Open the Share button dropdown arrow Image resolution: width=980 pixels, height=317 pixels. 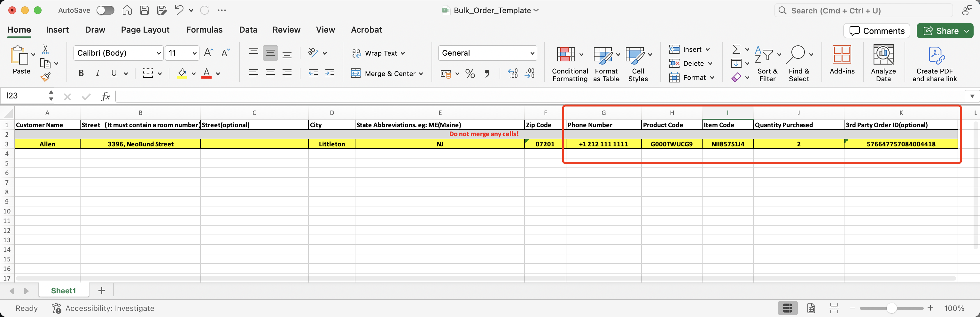[x=967, y=31]
